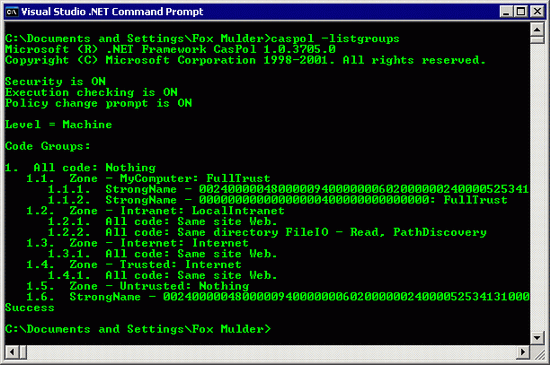Screen dimensions: 550x365
Task: Click the '1.2. Zone - Intranet: LocalIntranet' row
Action: point(155,211)
